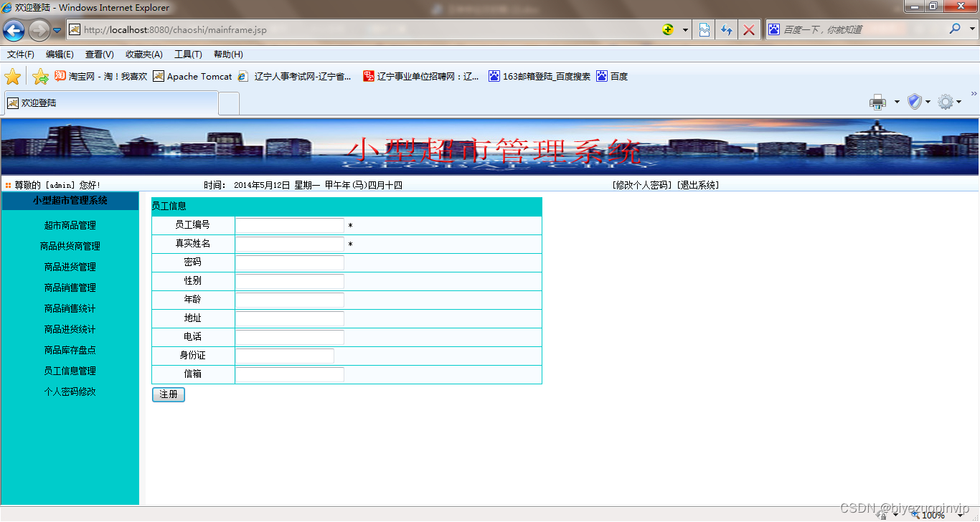Expand the Print options dropdown arrow
Viewport: 980px width, 522px height.
click(x=897, y=102)
